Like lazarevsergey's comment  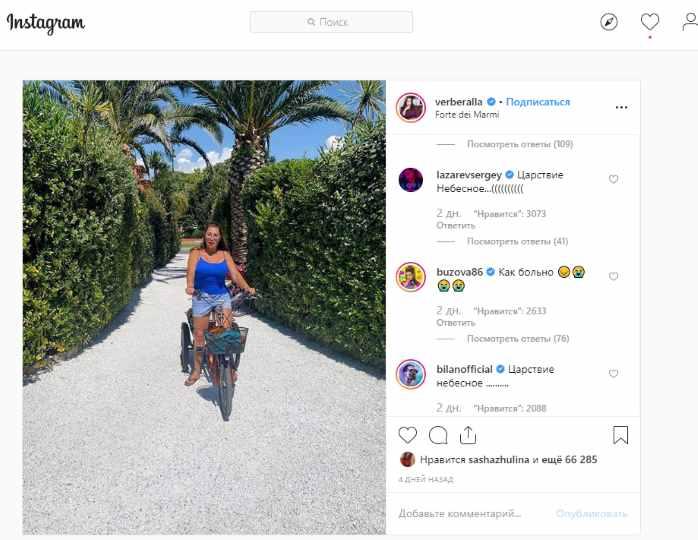[613, 179]
